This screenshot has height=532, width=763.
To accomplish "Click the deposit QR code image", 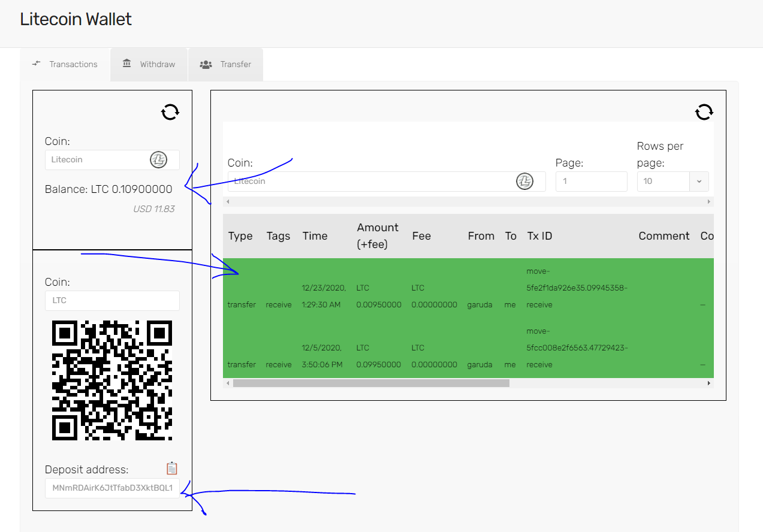I will pyautogui.click(x=112, y=381).
